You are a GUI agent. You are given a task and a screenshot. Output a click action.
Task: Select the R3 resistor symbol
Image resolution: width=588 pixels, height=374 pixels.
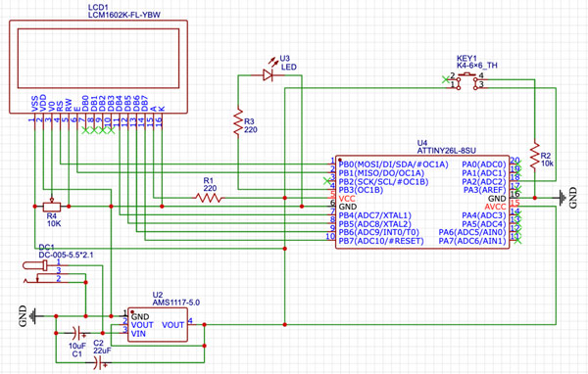click(x=238, y=122)
